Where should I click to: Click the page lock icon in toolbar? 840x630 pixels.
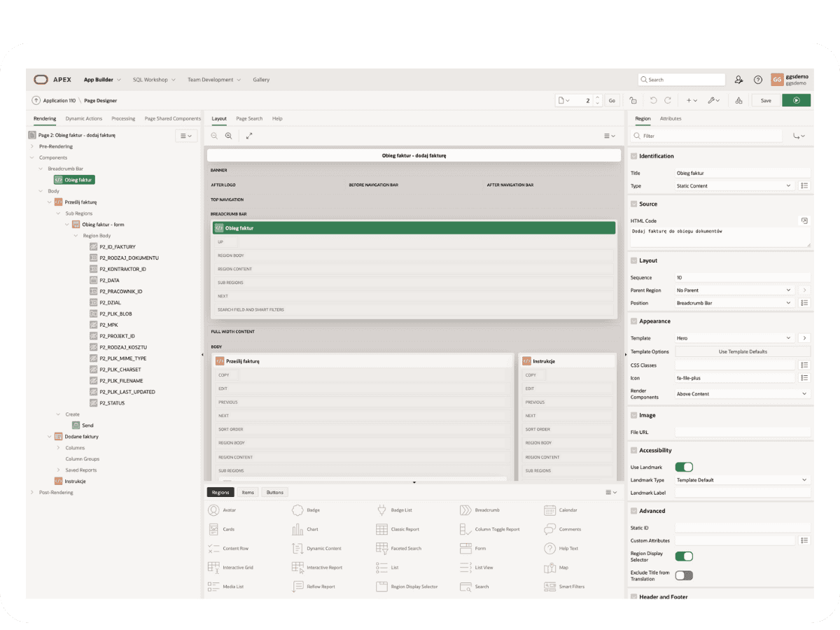coord(633,101)
